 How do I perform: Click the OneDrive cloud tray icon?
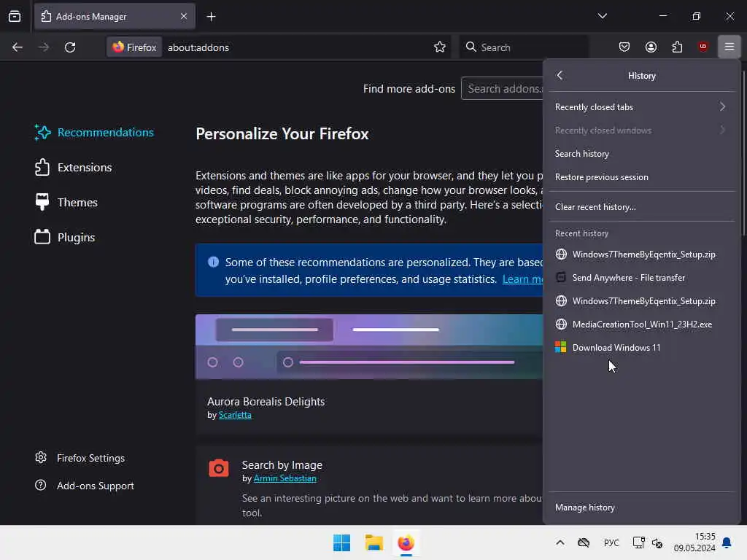584,542
